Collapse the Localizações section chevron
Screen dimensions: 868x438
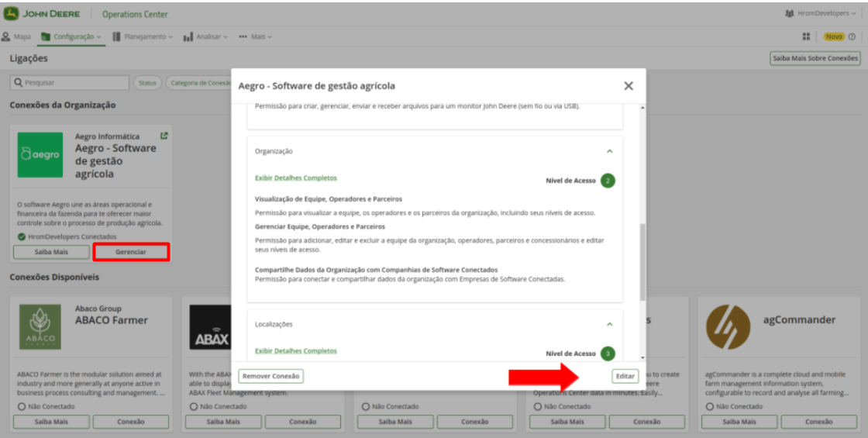609,324
